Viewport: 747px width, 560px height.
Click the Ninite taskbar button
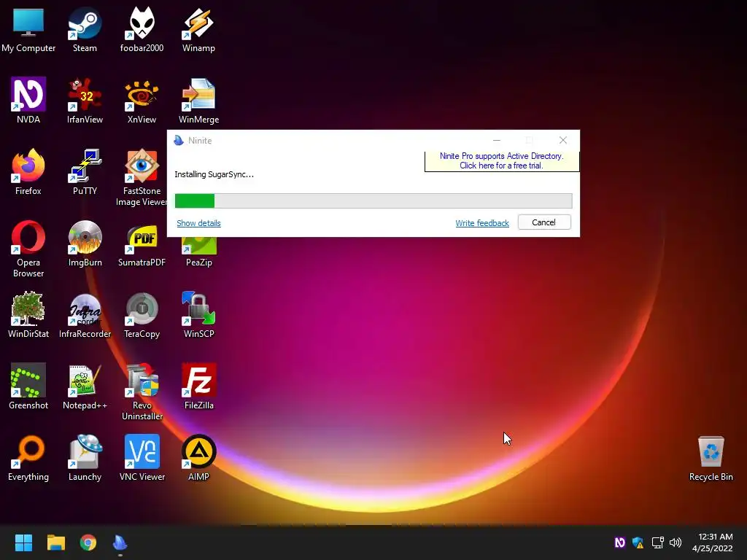120,542
